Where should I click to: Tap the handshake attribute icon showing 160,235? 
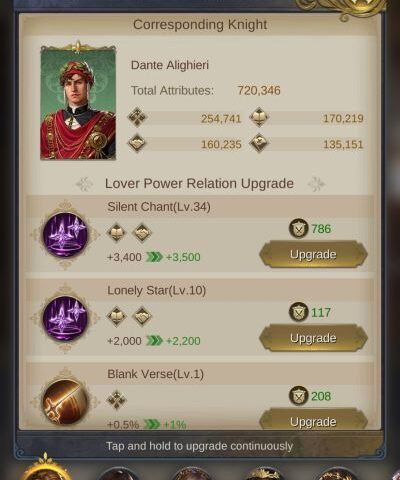(137, 143)
